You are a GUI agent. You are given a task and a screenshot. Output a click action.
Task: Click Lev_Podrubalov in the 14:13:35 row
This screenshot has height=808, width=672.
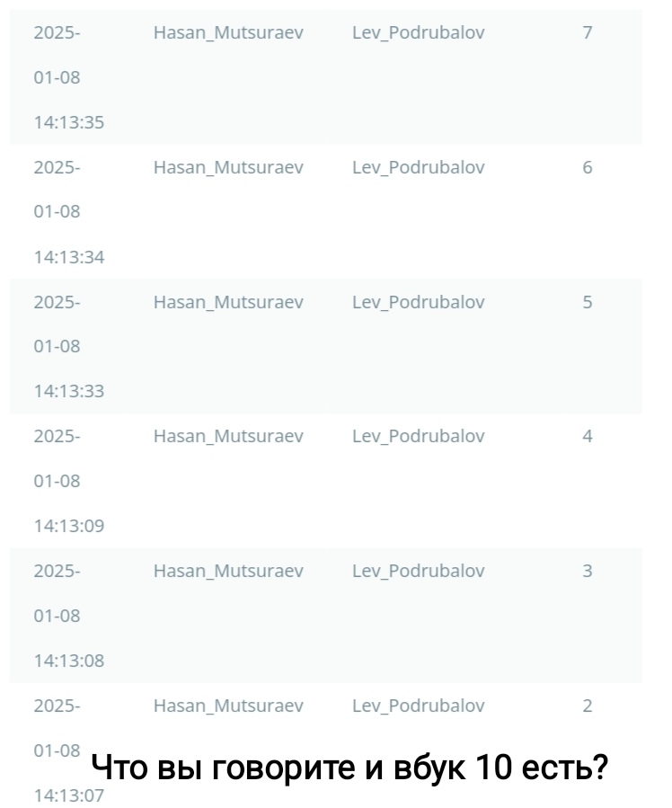click(x=418, y=33)
